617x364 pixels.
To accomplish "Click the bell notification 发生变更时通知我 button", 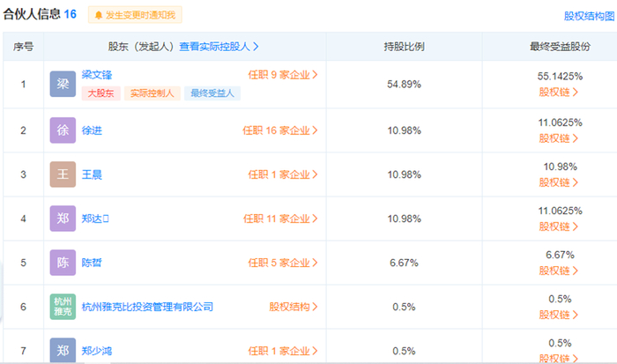I will point(135,15).
